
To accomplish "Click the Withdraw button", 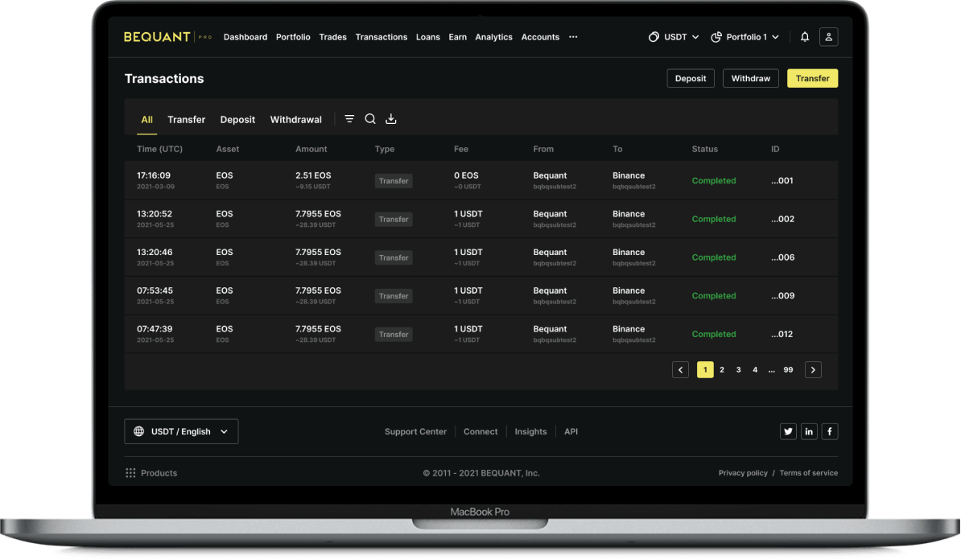I will coord(750,78).
